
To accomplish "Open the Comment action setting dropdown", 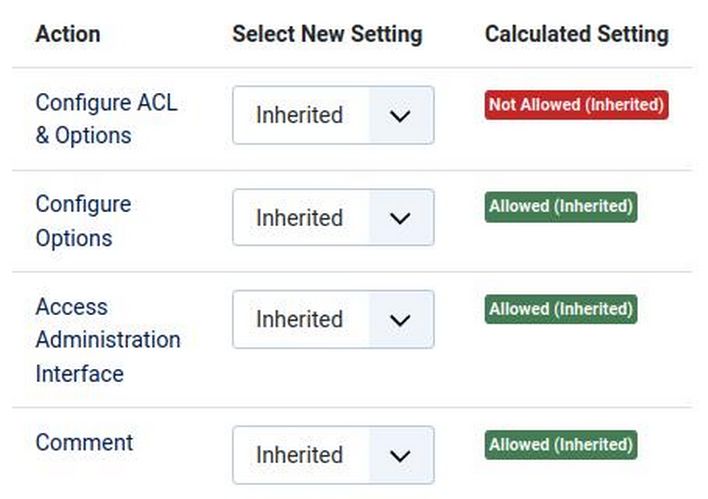I will 333,455.
